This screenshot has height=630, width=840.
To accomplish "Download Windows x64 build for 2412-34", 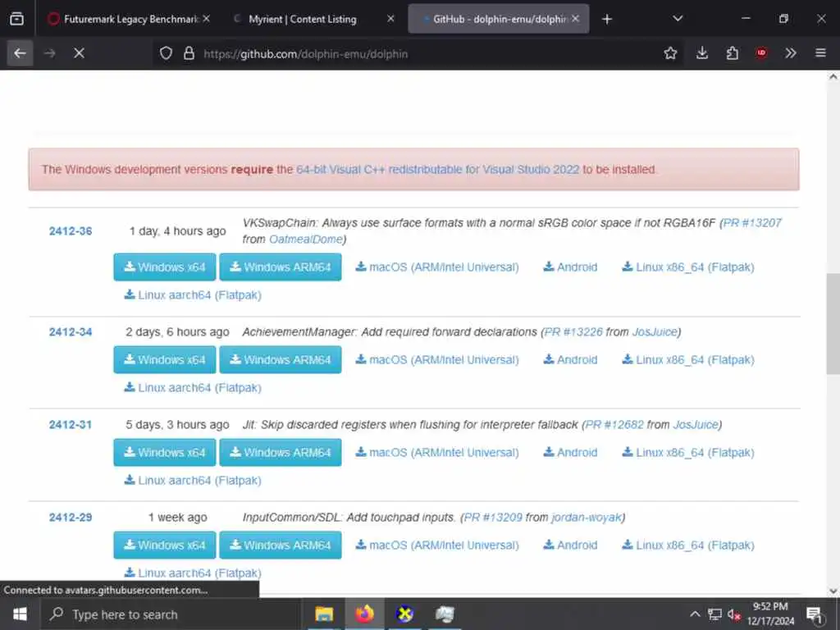I will pos(164,359).
